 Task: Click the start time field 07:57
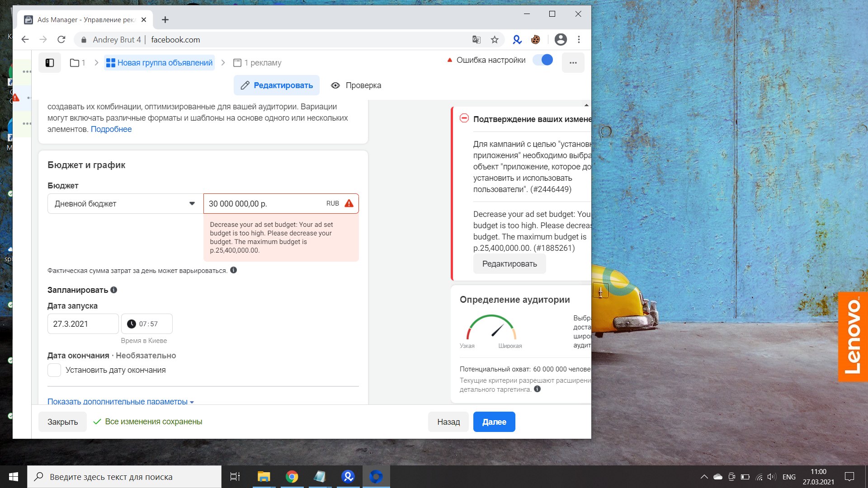[147, 324]
